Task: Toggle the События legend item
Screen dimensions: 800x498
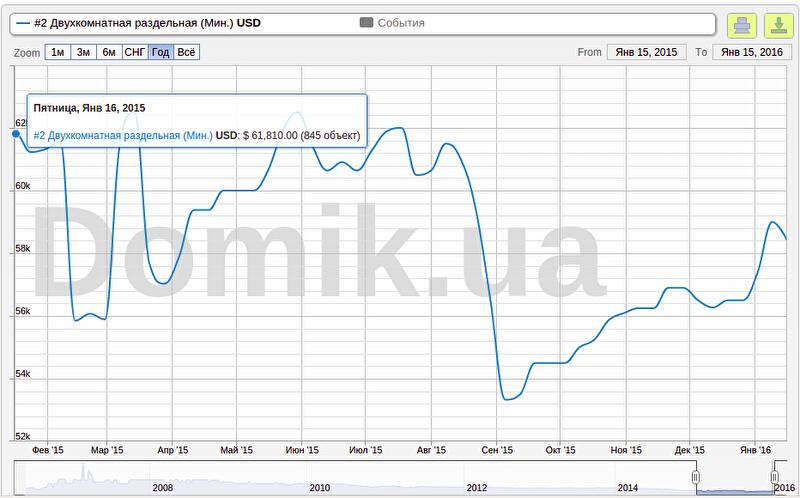Action: (x=392, y=22)
